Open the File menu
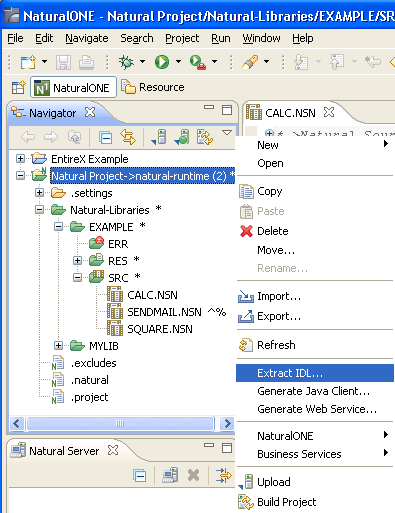Image resolution: width=395 pixels, height=513 pixels. pyautogui.click(x=15, y=38)
